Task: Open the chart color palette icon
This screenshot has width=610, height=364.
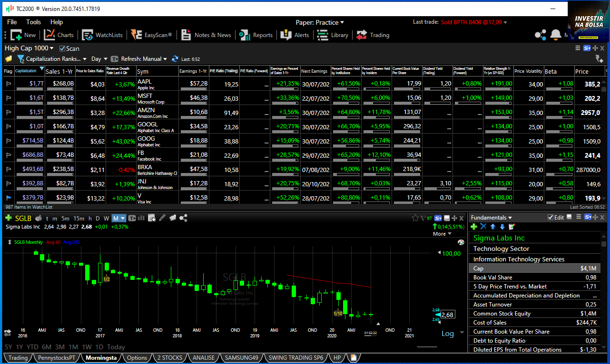Action: pos(461,242)
